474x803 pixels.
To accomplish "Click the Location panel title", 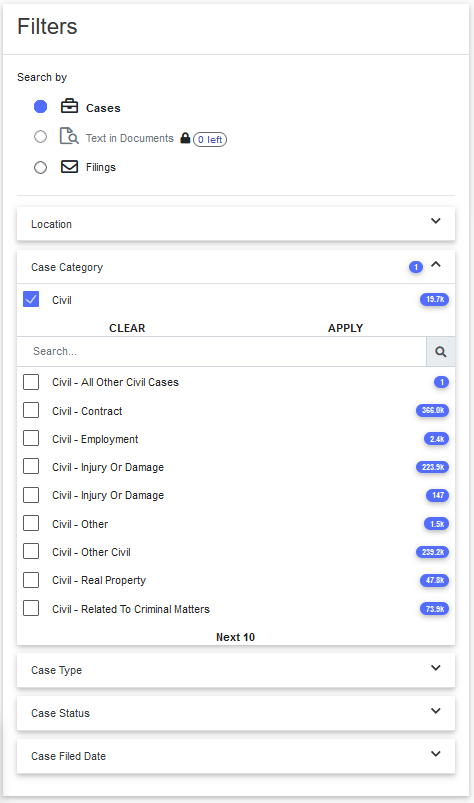I will 51,224.
